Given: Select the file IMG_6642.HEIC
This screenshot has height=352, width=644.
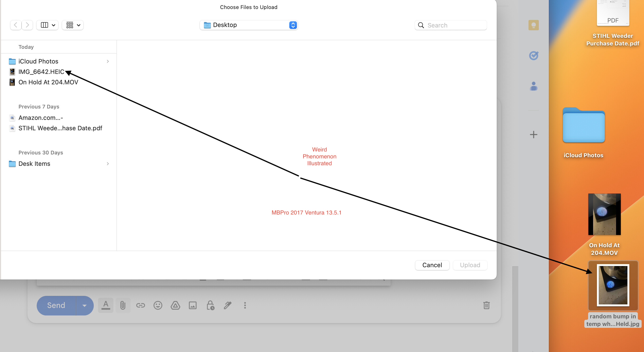Looking at the screenshot, I should 59,72.
